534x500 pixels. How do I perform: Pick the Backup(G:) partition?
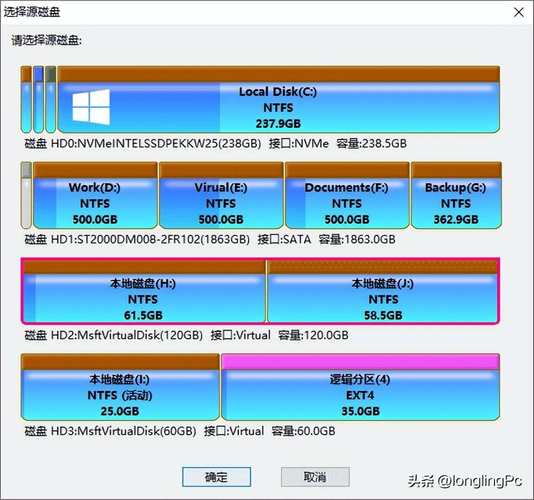click(456, 195)
